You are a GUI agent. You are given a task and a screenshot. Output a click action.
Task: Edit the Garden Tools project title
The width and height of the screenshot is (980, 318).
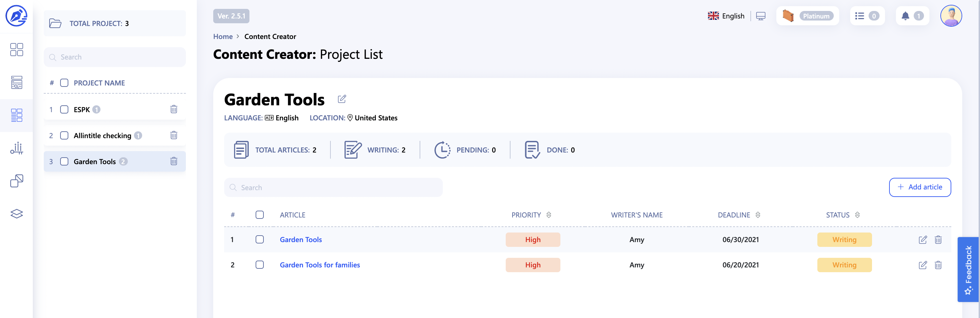click(x=342, y=99)
